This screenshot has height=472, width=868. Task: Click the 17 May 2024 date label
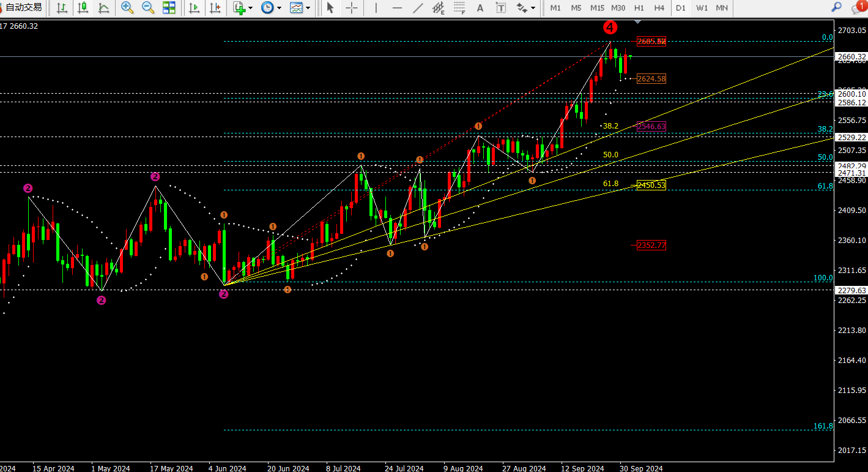coord(172,468)
